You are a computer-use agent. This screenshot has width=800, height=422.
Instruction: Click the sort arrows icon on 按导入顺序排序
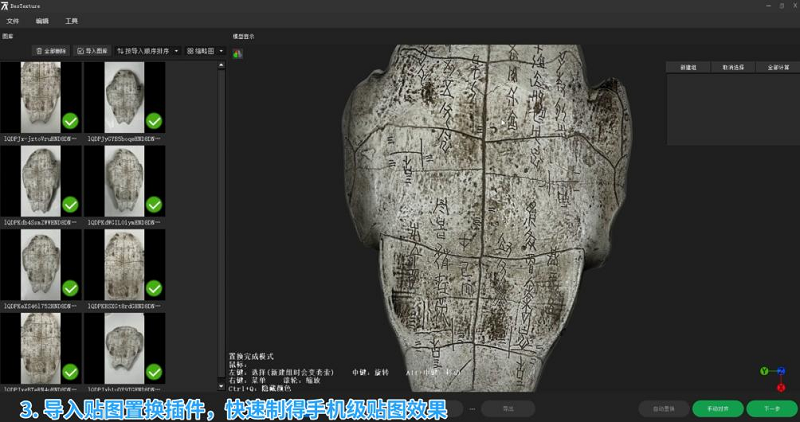coord(121,50)
